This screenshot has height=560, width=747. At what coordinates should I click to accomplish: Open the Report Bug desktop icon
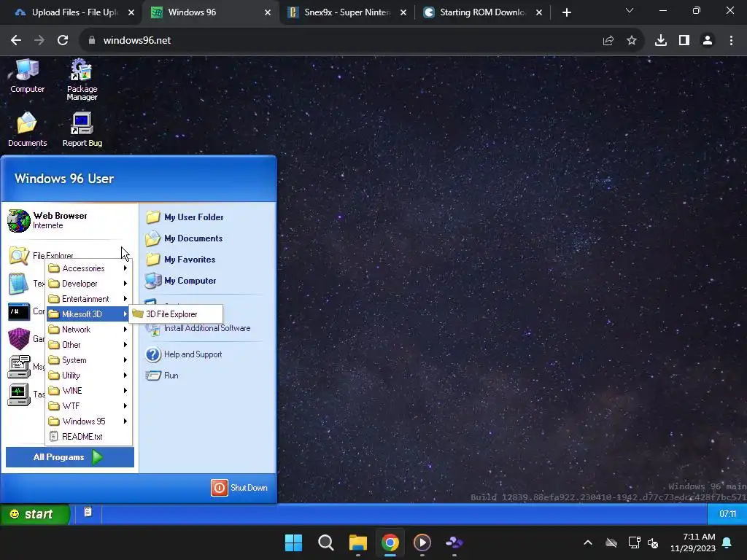click(82, 130)
